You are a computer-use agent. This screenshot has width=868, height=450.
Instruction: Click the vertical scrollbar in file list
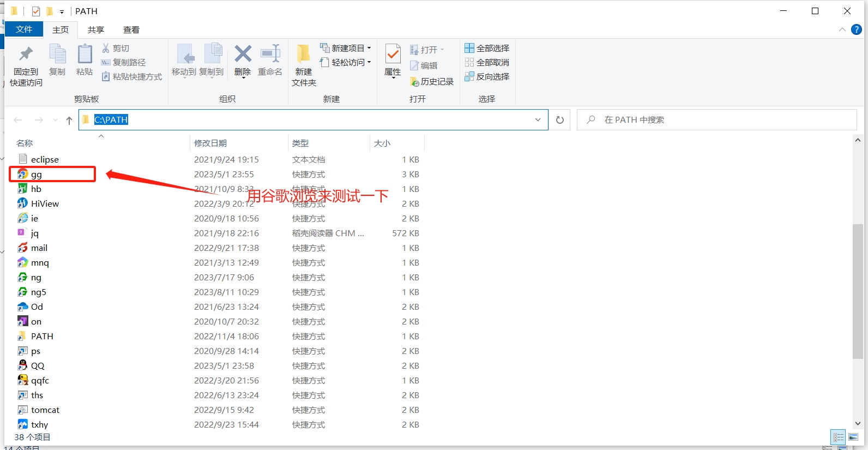(858, 289)
